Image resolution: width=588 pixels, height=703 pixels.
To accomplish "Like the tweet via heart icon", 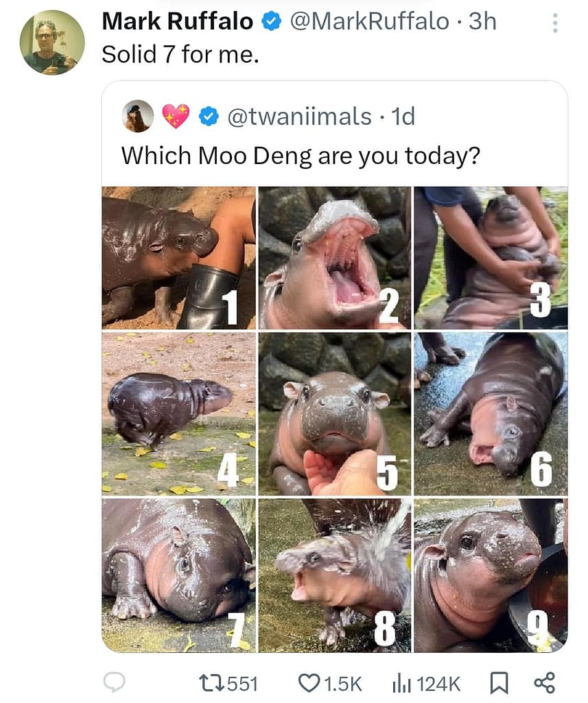I will click(x=308, y=683).
